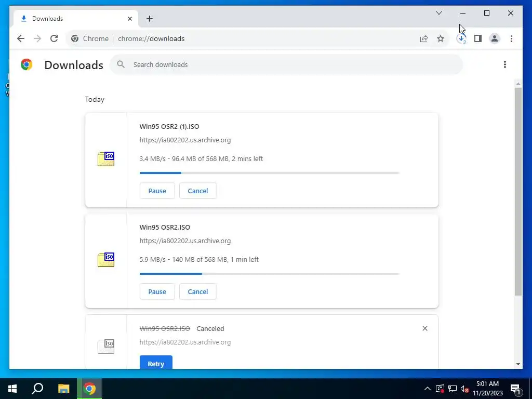Open the Downloads page more actions menu
The width and height of the screenshot is (532, 399).
coord(505,64)
